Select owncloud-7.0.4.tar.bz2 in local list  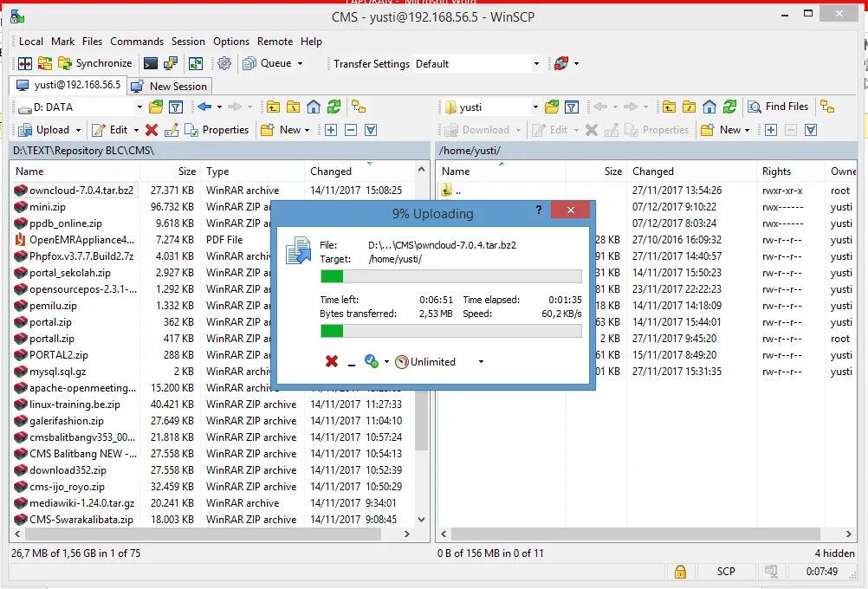76,191
